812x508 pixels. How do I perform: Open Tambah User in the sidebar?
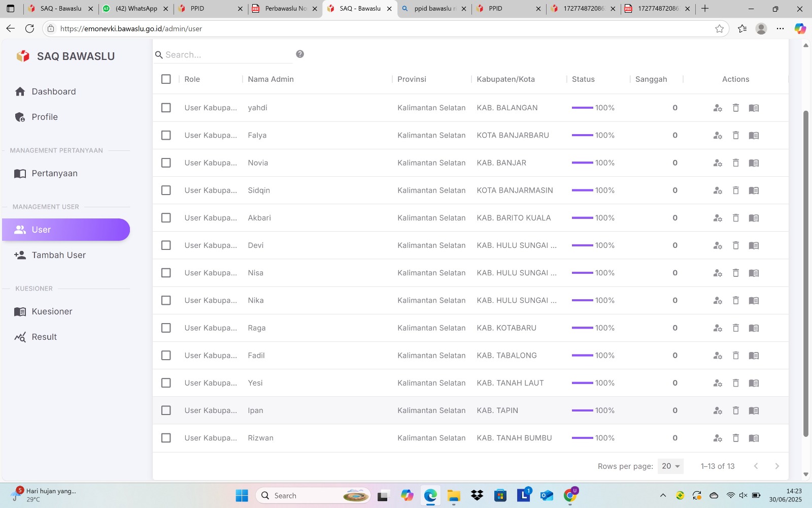(58, 255)
